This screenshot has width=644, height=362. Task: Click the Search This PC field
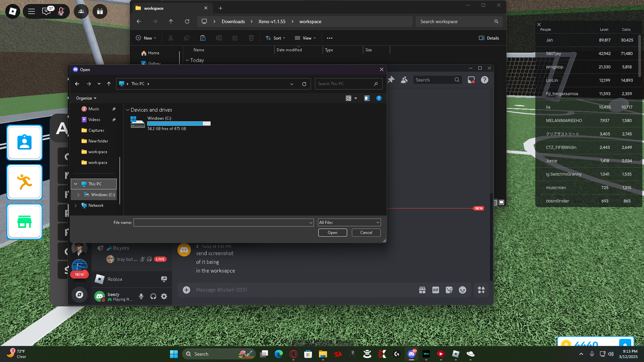(x=348, y=84)
